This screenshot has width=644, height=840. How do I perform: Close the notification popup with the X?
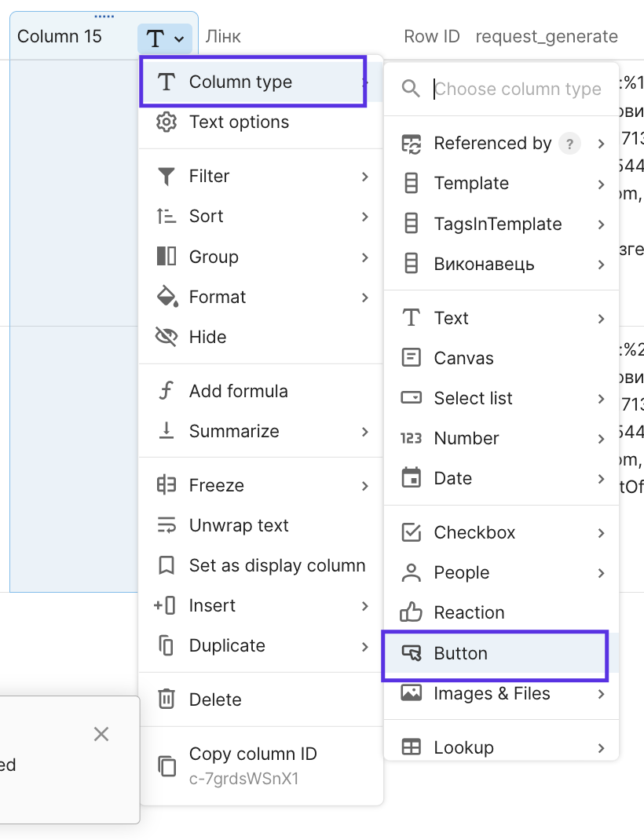(x=101, y=734)
